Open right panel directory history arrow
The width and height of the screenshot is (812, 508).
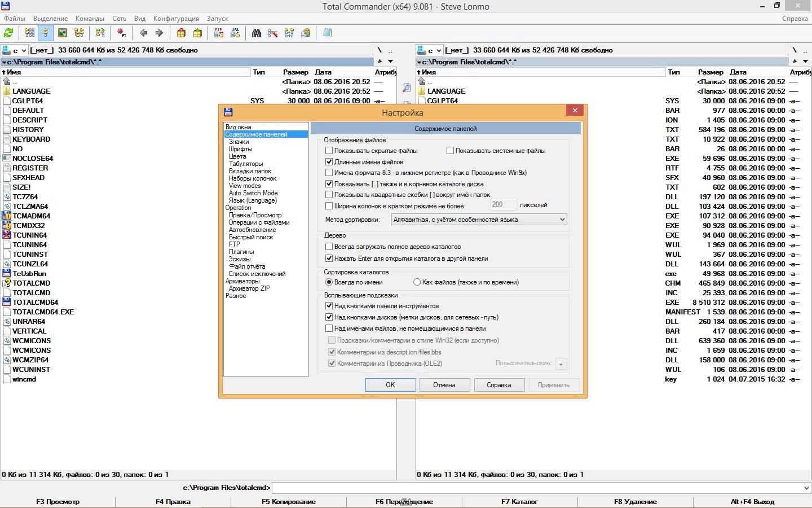pos(805,62)
